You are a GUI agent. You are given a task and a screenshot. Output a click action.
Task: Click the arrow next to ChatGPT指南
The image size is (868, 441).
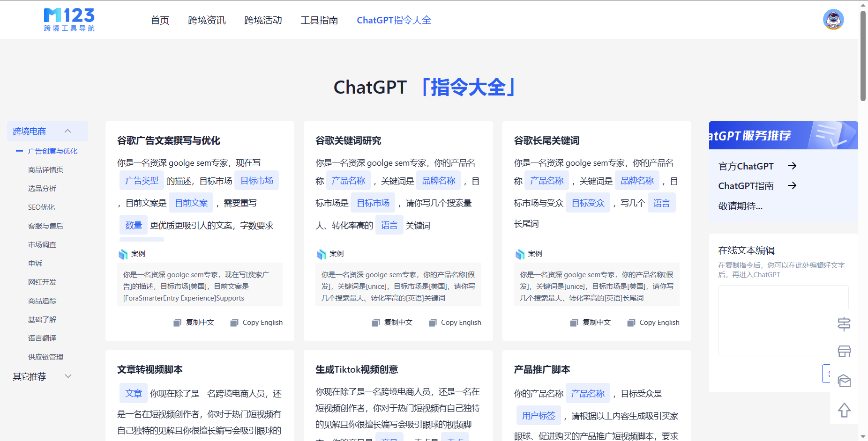[x=792, y=185]
